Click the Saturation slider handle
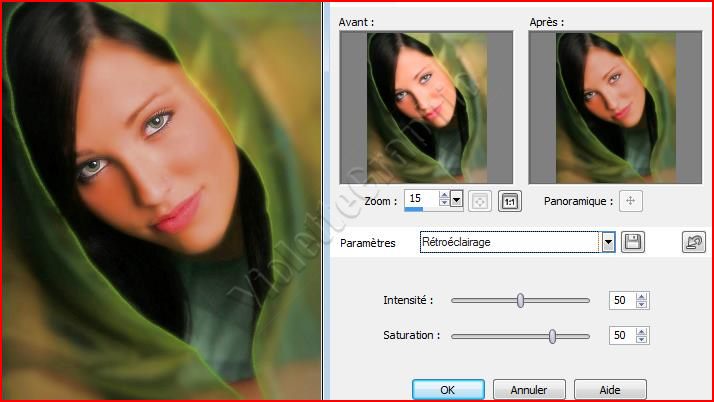 pos(552,336)
